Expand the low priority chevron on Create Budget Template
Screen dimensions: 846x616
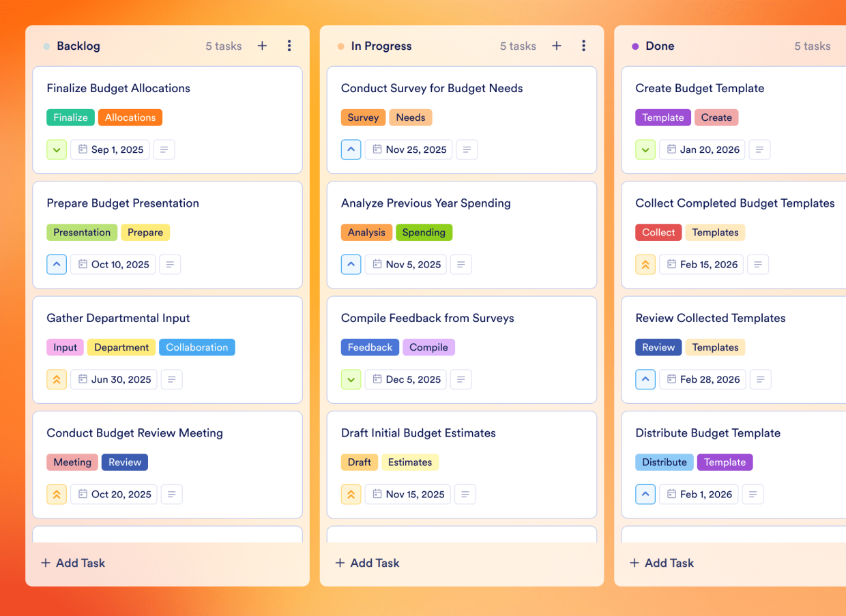(x=645, y=149)
